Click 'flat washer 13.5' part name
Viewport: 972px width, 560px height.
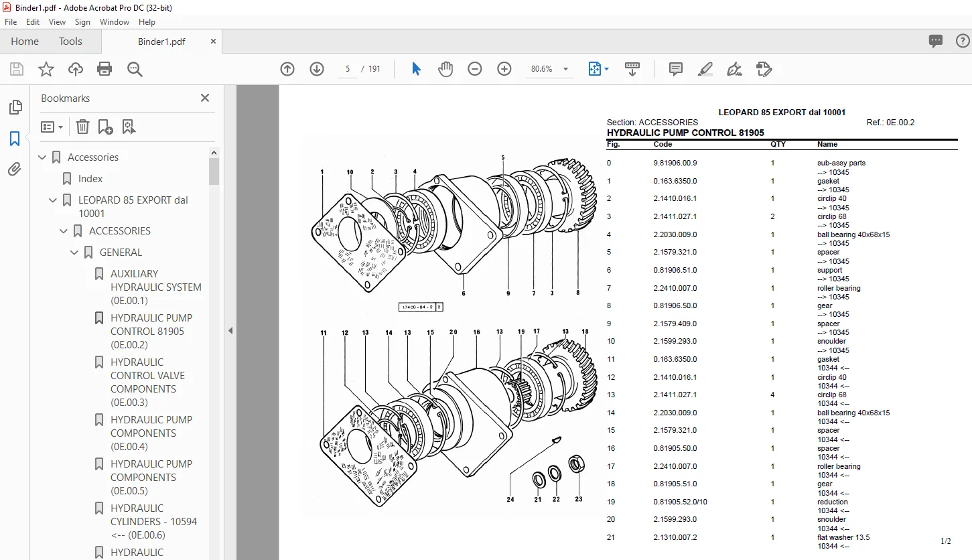point(843,538)
